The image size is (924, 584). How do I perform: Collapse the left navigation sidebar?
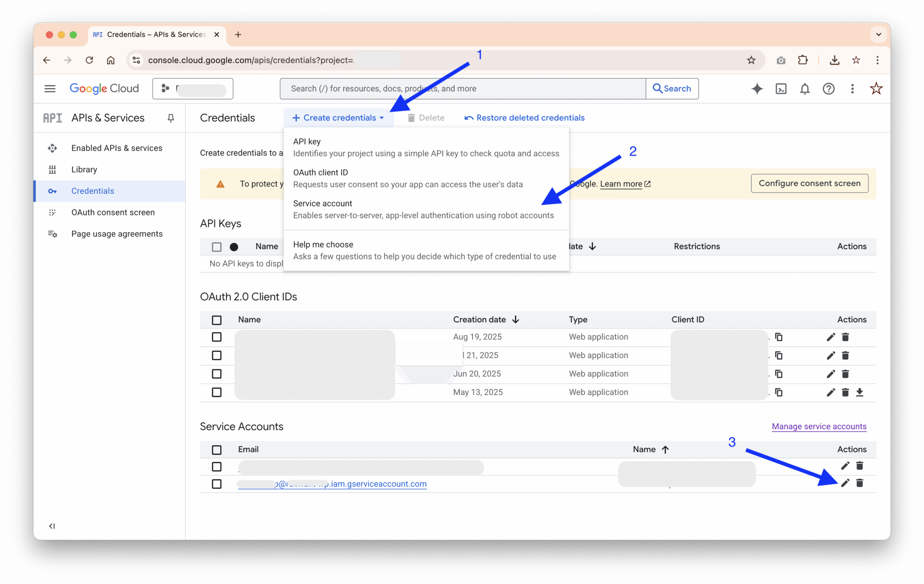coord(52,526)
